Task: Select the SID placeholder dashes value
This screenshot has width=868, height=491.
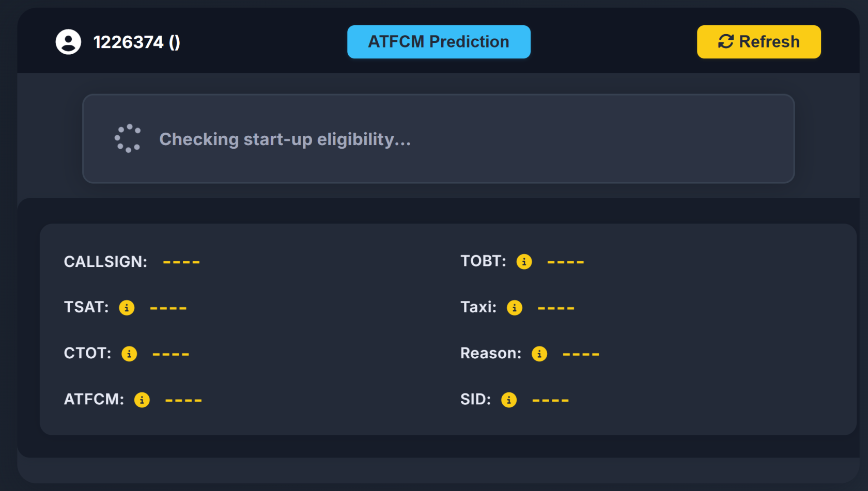Action: point(550,401)
